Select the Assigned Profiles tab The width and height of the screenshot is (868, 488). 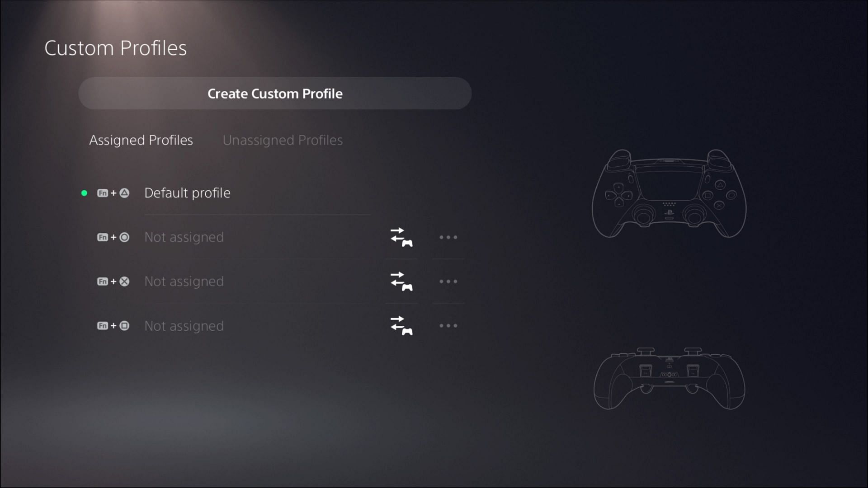[x=142, y=140]
